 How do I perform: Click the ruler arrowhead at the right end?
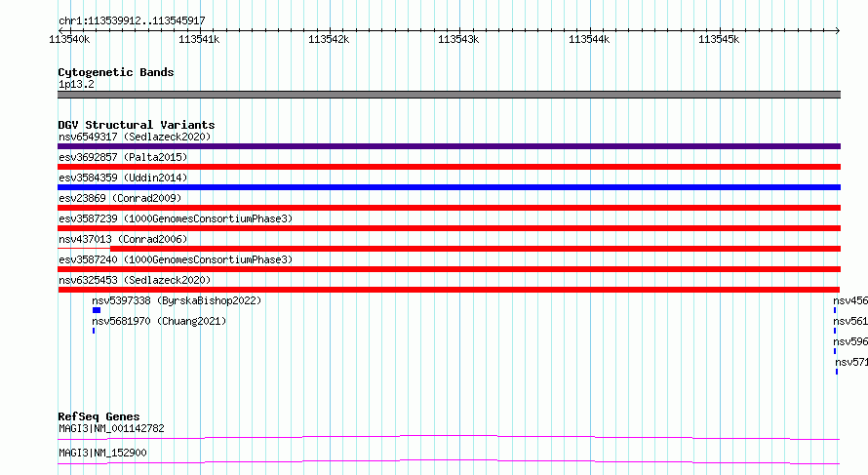click(x=838, y=30)
